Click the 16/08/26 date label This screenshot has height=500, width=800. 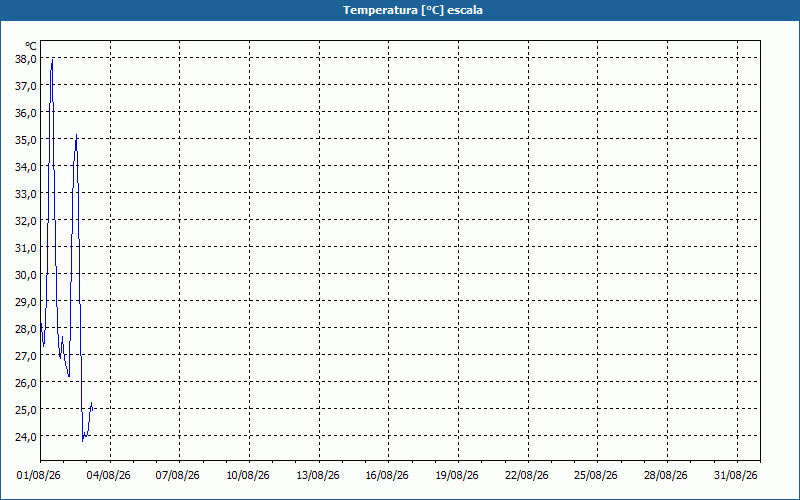(387, 476)
